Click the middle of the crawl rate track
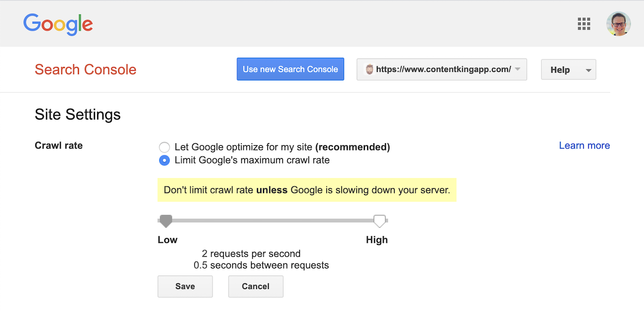The image size is (644, 313). point(273,220)
